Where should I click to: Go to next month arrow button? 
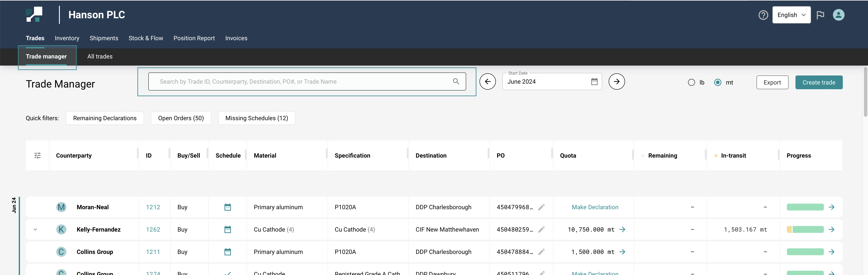[x=617, y=82]
